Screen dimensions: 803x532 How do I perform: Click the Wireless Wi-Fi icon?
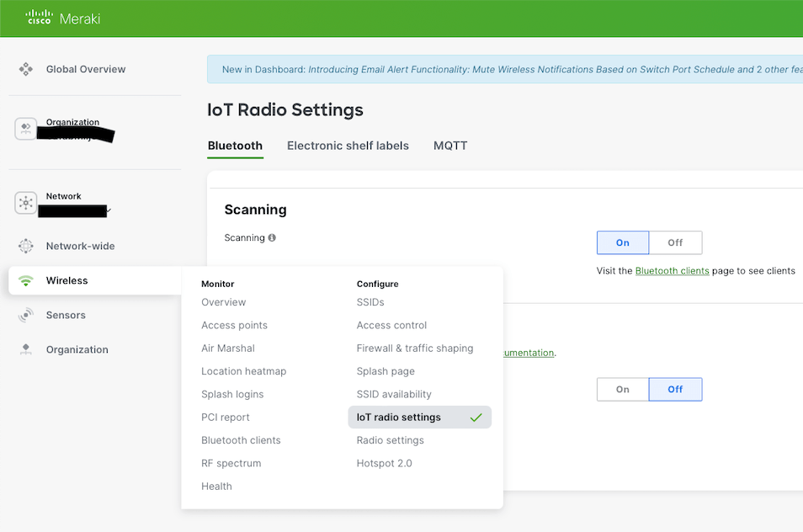pyautogui.click(x=26, y=280)
